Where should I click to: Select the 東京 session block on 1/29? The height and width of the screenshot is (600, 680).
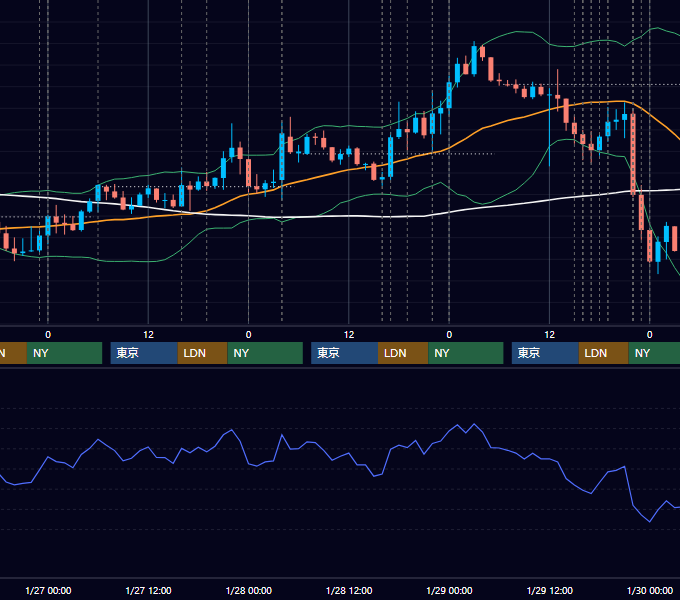click(545, 353)
